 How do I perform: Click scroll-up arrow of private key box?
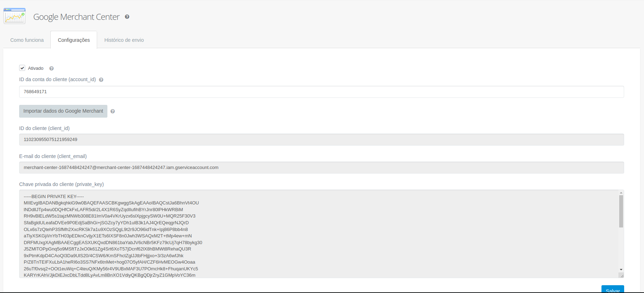621,193
